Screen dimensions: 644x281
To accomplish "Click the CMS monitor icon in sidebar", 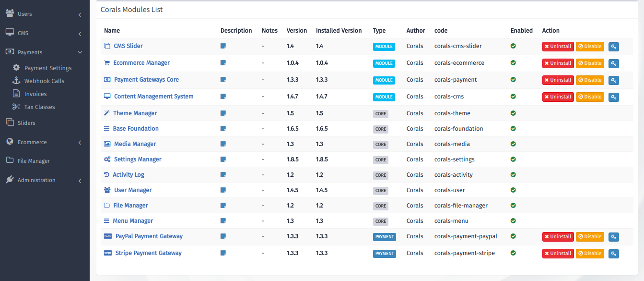I will pos(10,33).
